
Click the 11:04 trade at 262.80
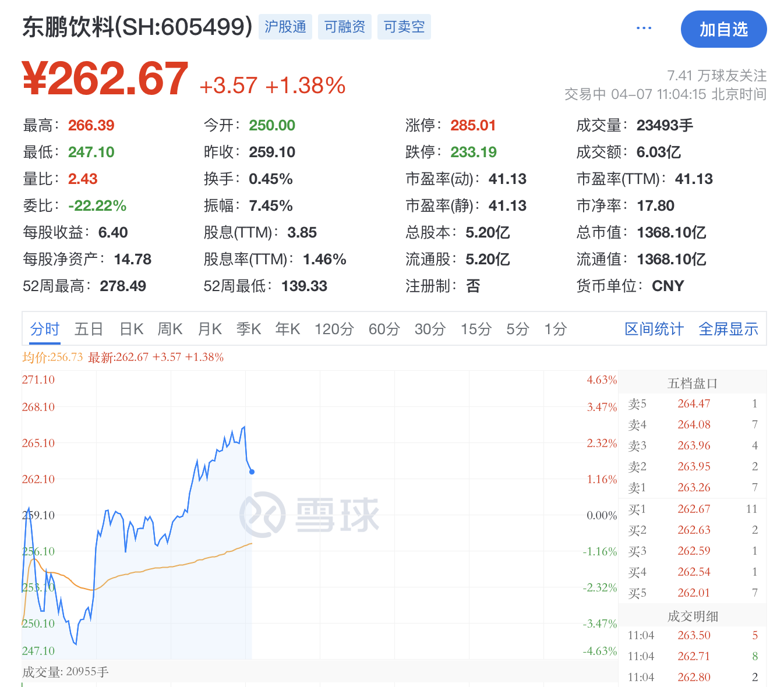(x=693, y=677)
